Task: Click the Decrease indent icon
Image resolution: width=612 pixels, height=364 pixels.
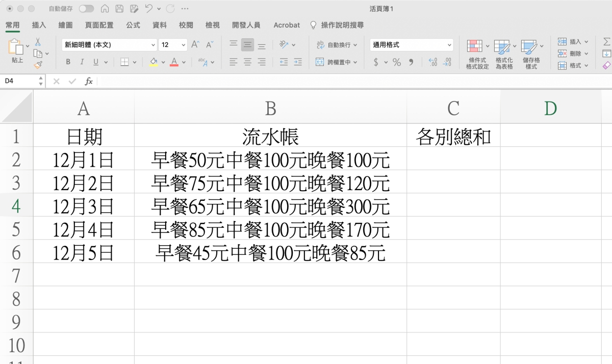Action: pyautogui.click(x=284, y=62)
